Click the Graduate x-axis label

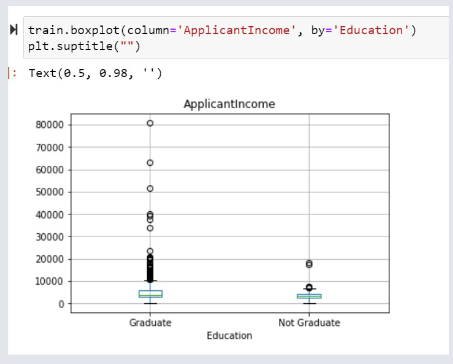point(150,323)
